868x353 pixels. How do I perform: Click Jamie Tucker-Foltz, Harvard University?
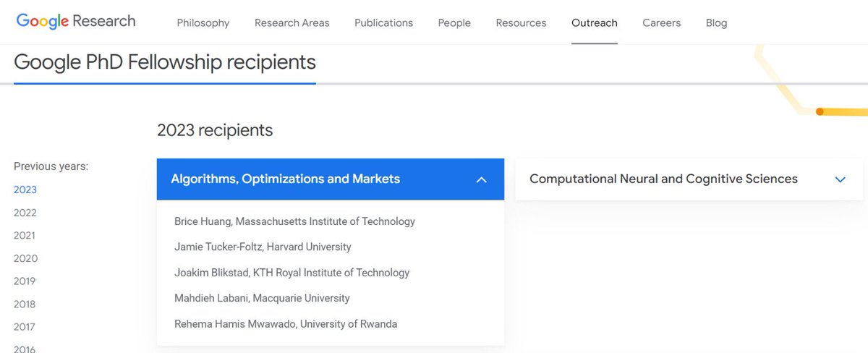(263, 247)
